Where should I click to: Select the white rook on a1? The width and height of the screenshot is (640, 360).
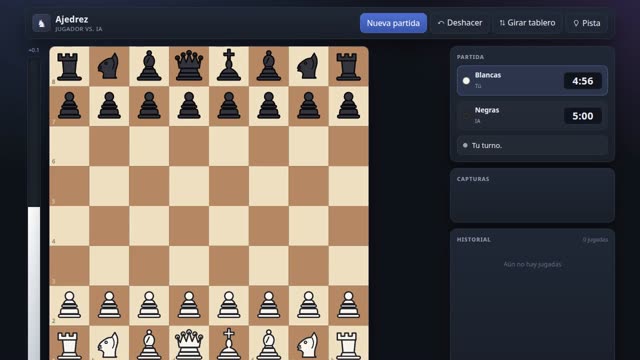[x=69, y=345]
